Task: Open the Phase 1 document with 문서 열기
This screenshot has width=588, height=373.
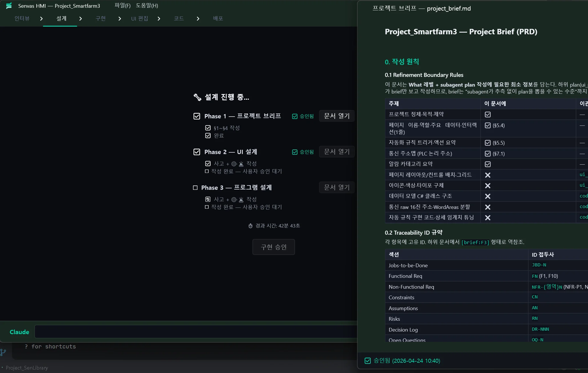Action: [336, 116]
